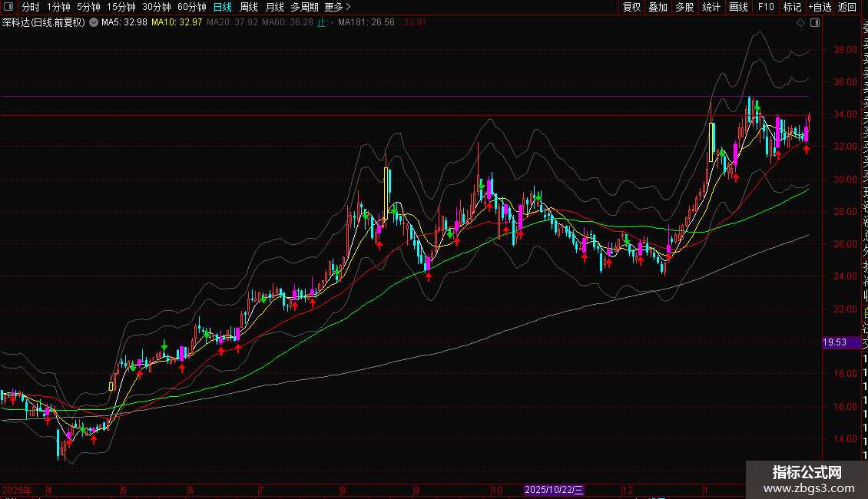Click the right panel toggle icon
This screenshot has height=499, width=868.
(x=815, y=23)
